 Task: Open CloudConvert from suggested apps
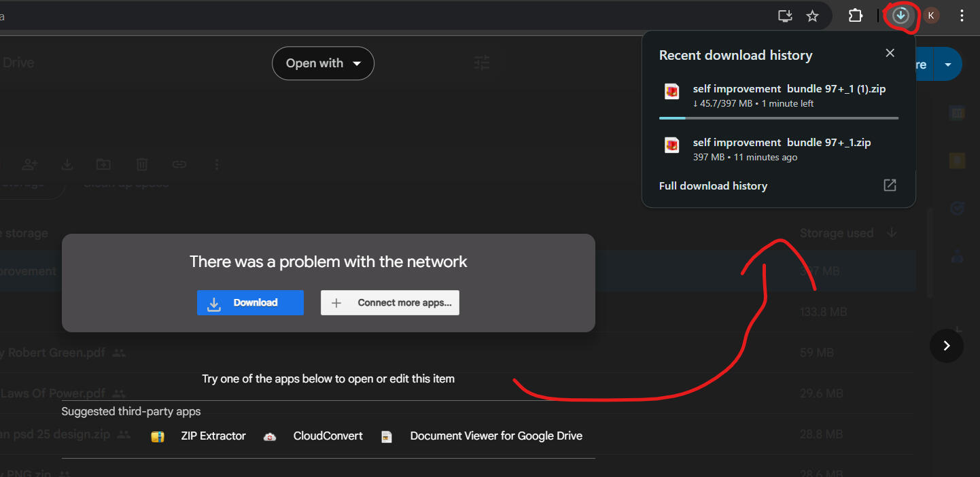(328, 436)
